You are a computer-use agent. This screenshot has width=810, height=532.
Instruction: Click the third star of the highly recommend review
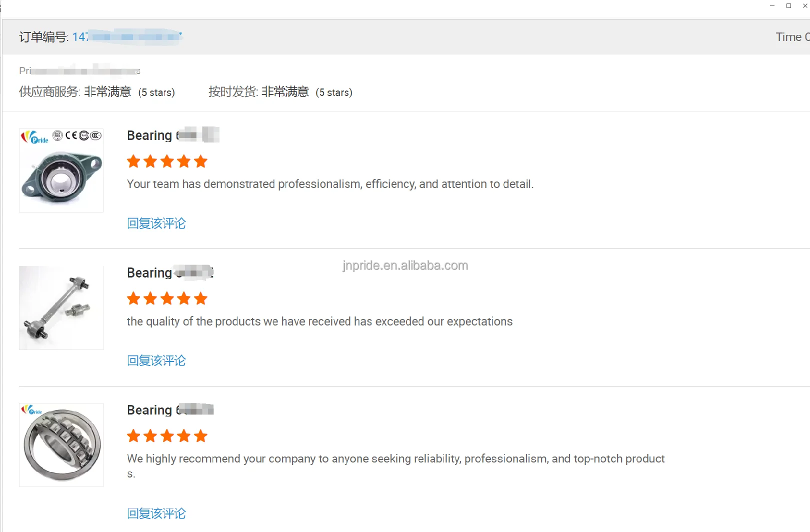(x=167, y=436)
